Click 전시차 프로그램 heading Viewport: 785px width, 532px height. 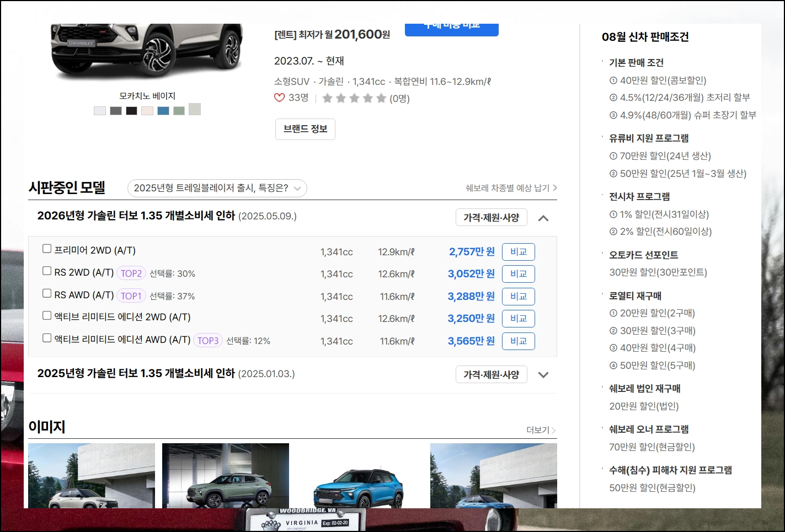[x=639, y=197]
